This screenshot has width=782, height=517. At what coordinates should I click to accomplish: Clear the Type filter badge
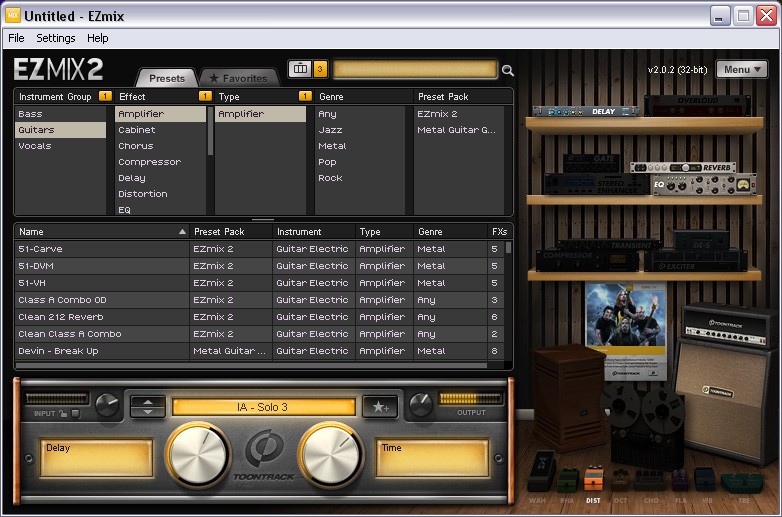pyautogui.click(x=305, y=96)
